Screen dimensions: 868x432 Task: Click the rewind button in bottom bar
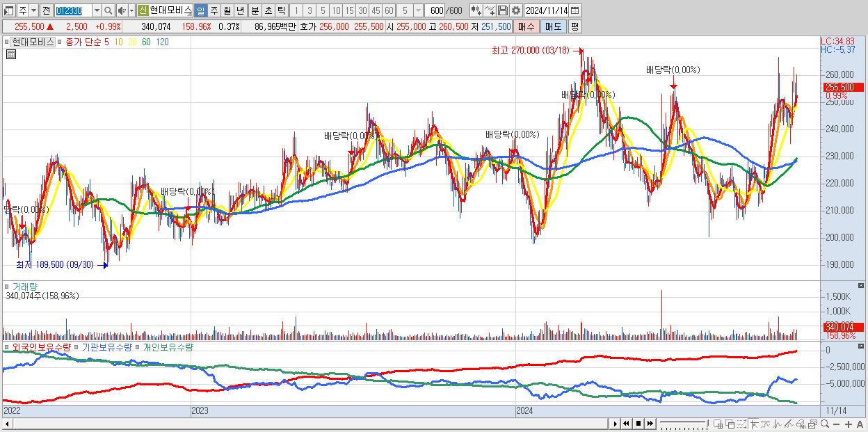[x=626, y=424]
